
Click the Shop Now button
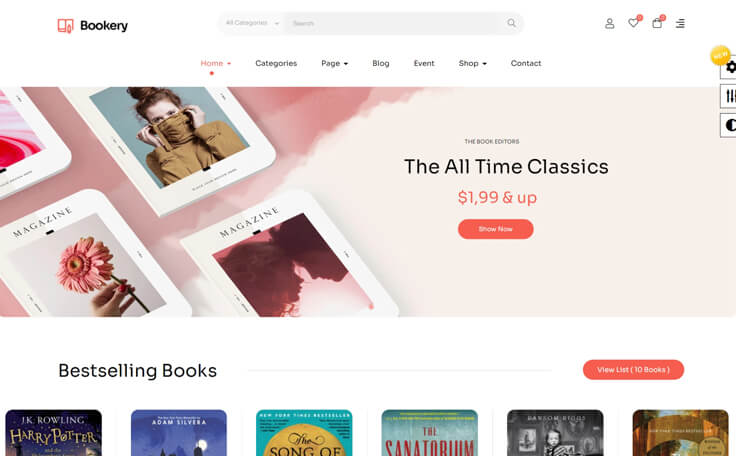[x=496, y=229]
